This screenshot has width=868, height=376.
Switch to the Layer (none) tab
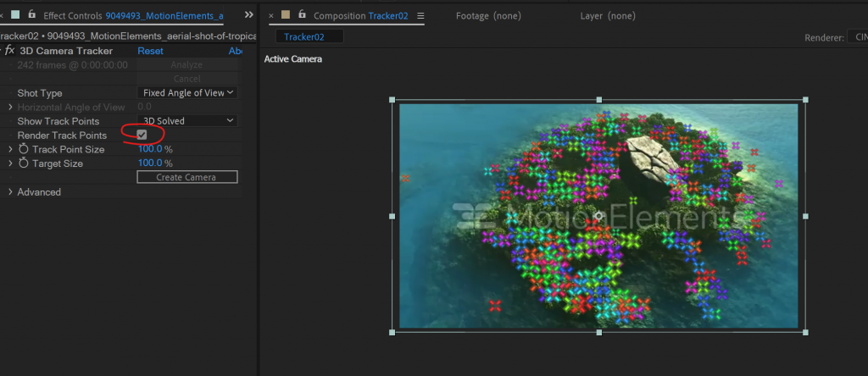click(607, 16)
